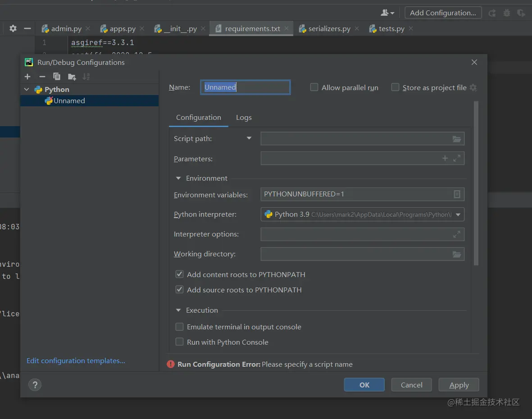Open Edit configuration templates link

[x=76, y=360]
